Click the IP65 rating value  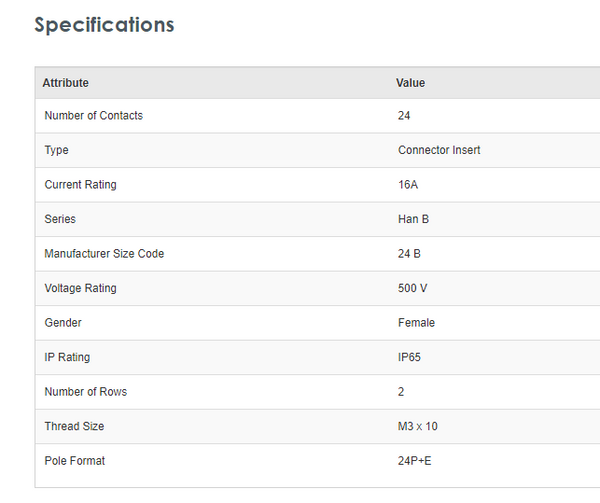click(411, 357)
